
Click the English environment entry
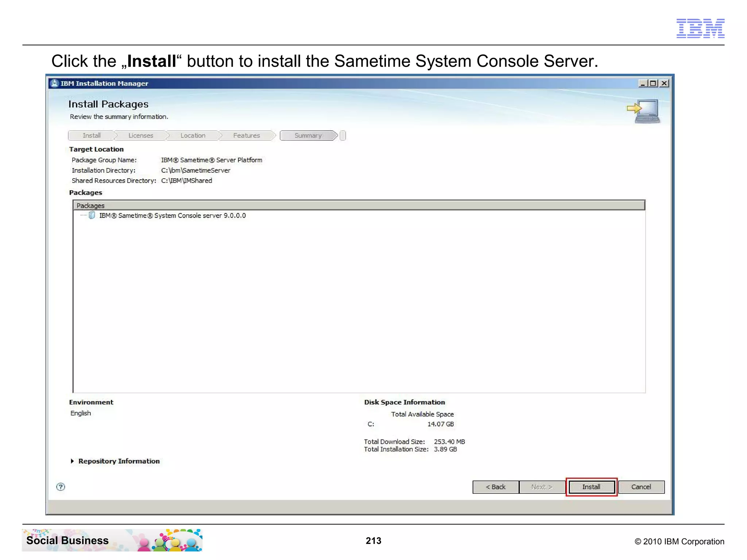point(81,413)
